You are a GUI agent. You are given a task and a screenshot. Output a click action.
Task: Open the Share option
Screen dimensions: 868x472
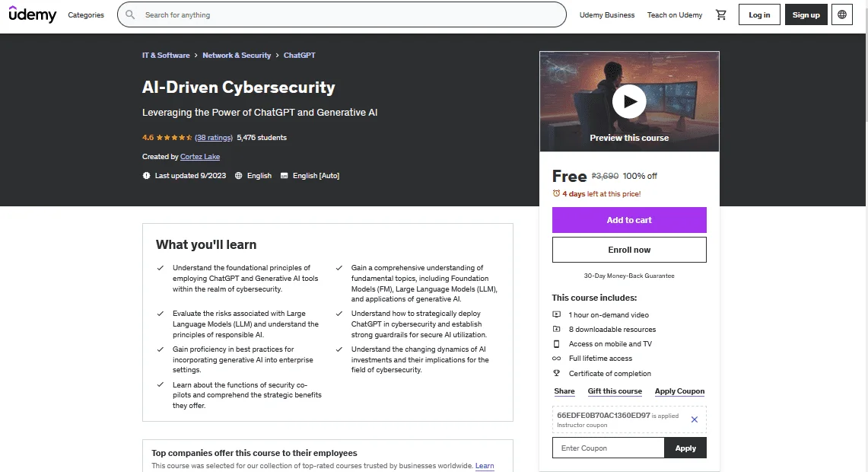564,391
